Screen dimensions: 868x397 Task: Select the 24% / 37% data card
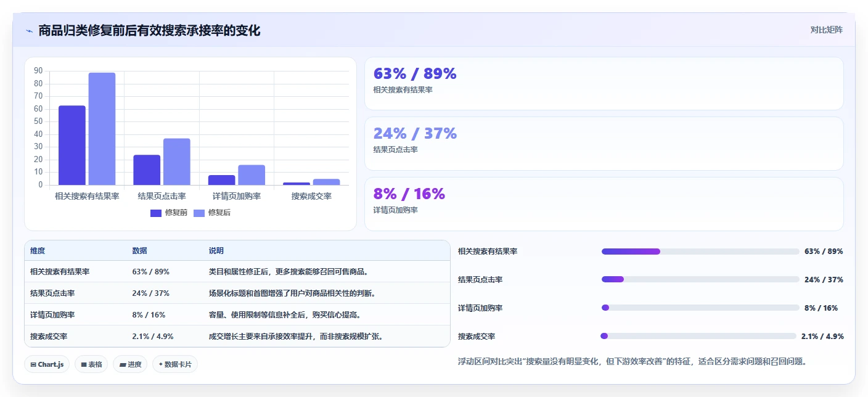tap(604, 143)
